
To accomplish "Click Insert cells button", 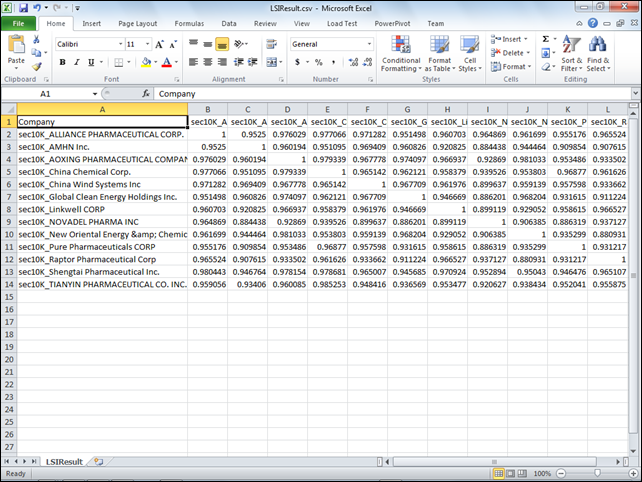I will [510, 39].
